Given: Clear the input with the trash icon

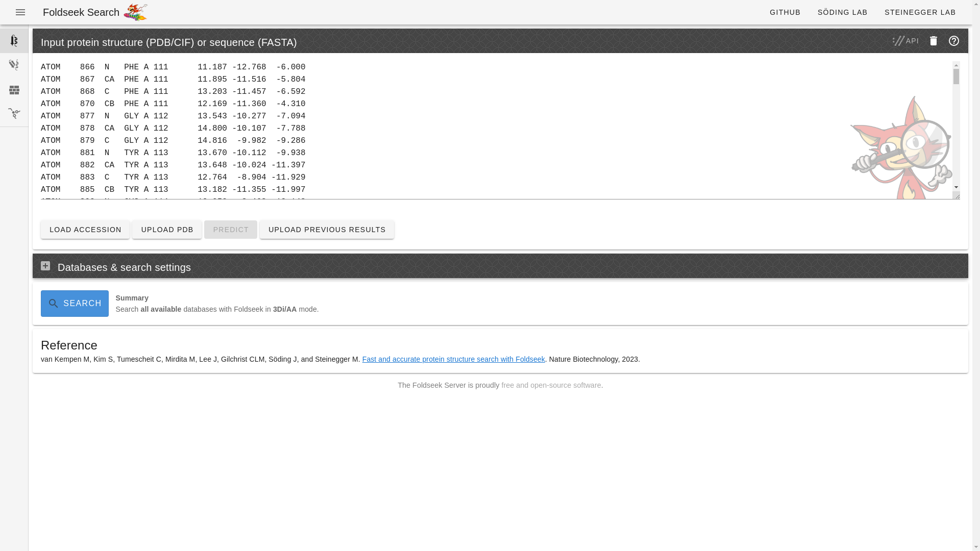Looking at the screenshot, I should coord(934,41).
